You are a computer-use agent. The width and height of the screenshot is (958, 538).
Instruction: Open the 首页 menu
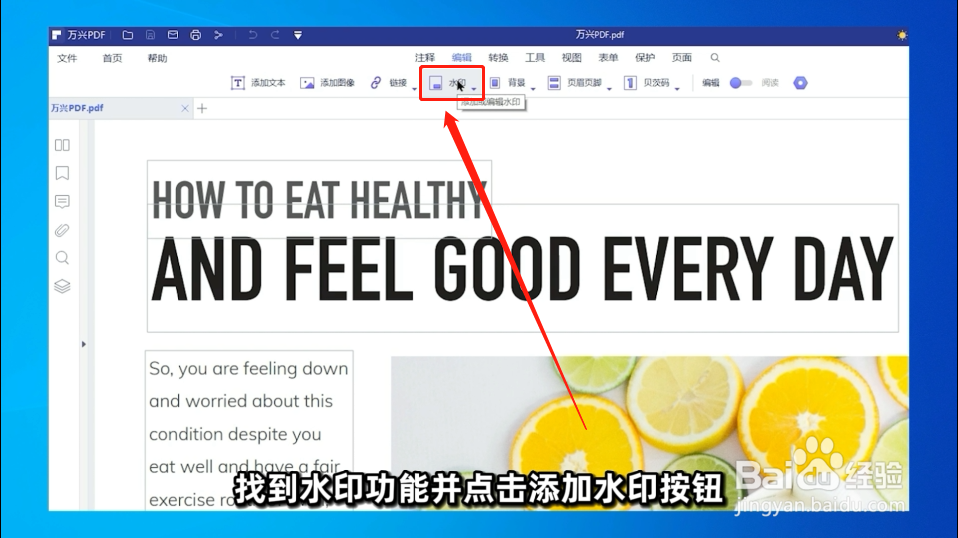click(x=112, y=58)
